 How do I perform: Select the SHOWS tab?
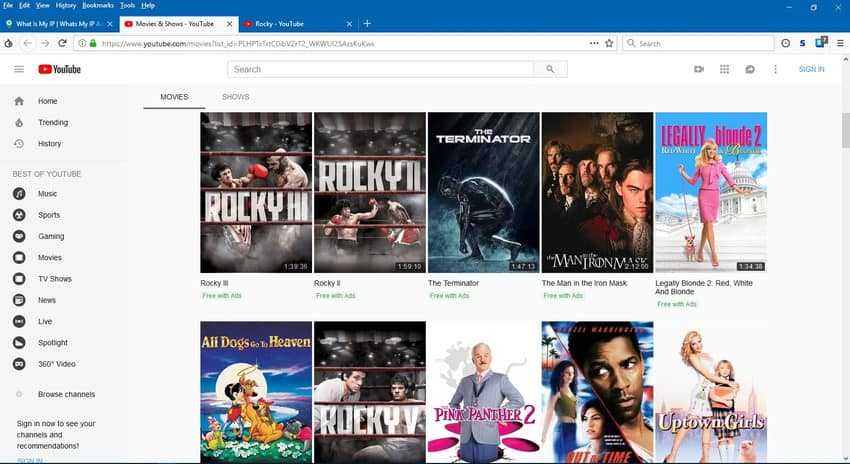click(236, 97)
